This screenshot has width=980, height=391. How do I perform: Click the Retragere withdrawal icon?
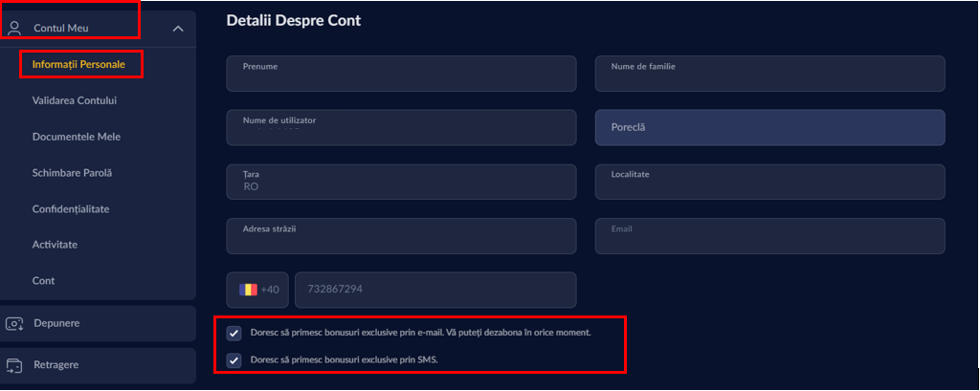click(x=14, y=364)
